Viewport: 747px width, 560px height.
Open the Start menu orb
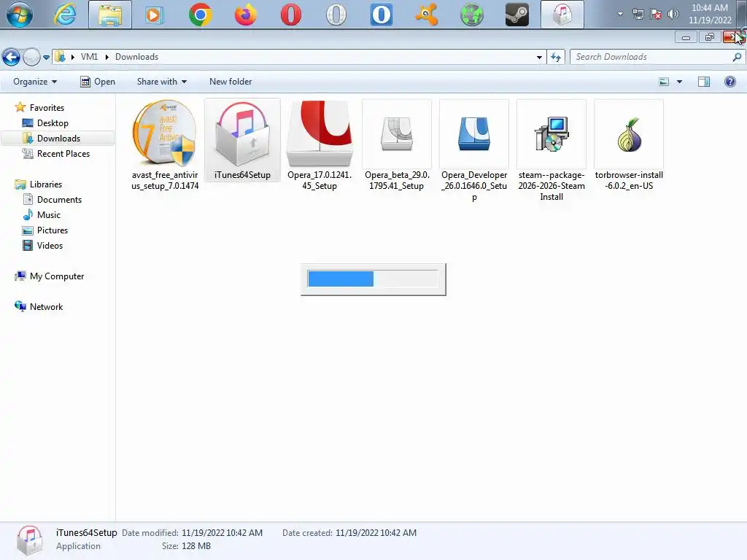click(20, 15)
